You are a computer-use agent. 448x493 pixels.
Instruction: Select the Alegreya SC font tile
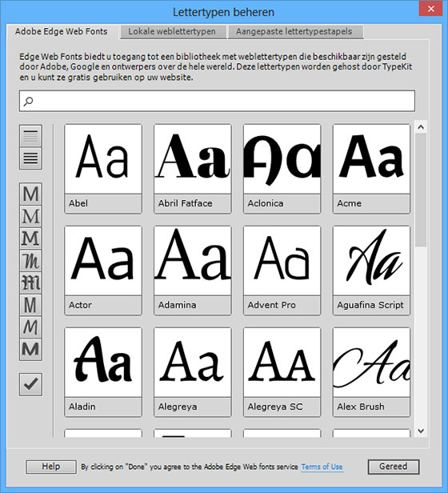click(282, 372)
